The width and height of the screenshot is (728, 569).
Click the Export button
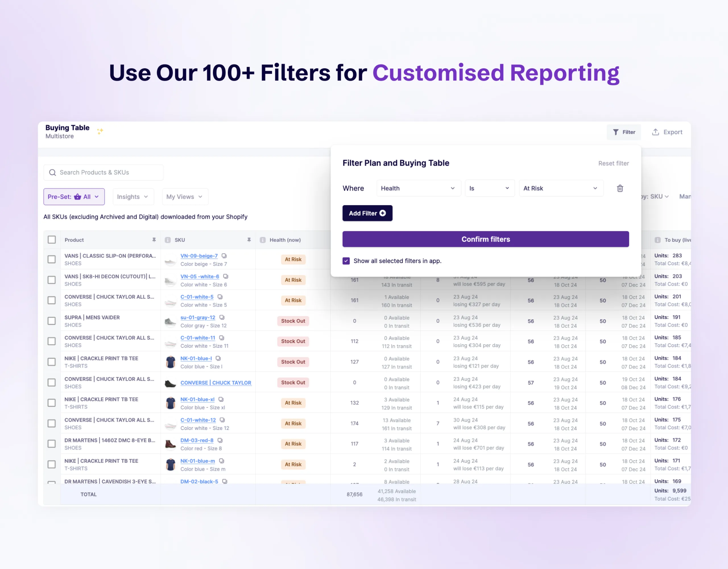(667, 132)
